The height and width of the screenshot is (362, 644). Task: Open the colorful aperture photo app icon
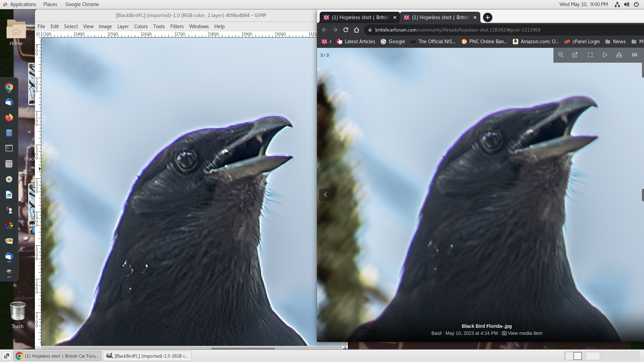(9, 226)
